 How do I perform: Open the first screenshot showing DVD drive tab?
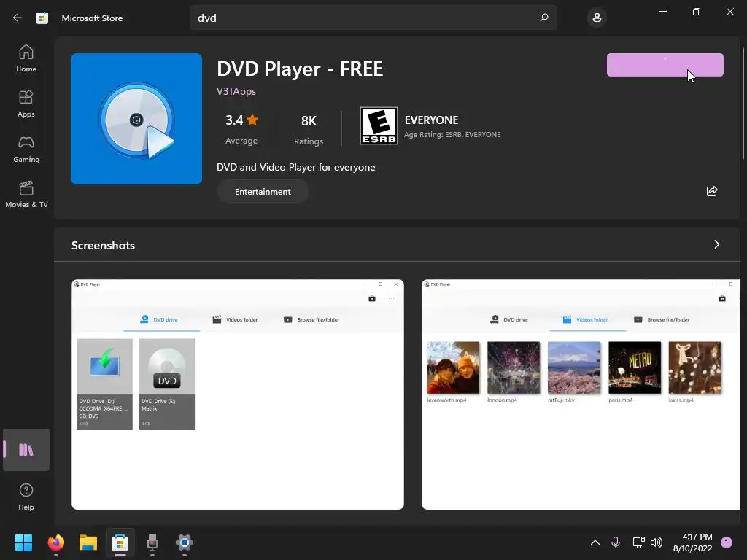click(x=238, y=394)
